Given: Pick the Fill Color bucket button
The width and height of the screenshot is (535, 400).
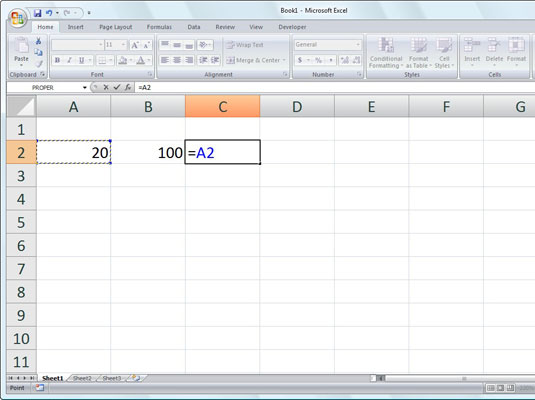Looking at the screenshot, I should 122,60.
